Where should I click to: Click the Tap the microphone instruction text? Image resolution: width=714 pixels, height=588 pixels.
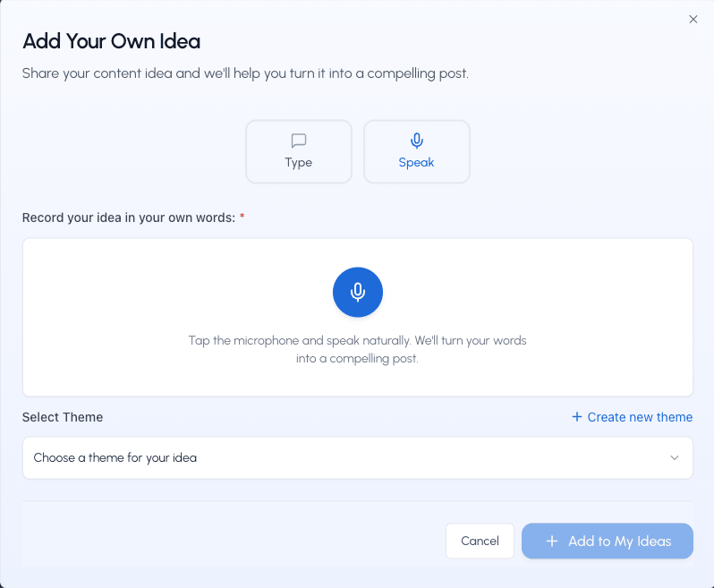click(x=358, y=349)
